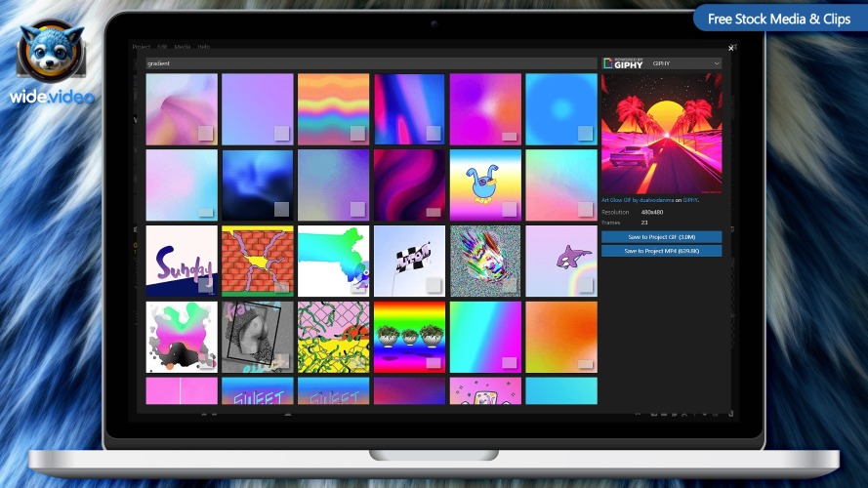Expand the GIPHY source dropdown

point(685,63)
